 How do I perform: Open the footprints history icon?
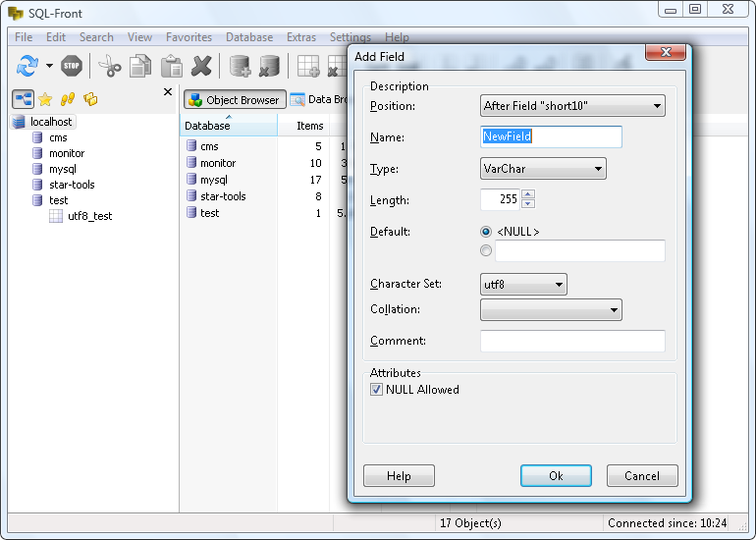click(68, 99)
